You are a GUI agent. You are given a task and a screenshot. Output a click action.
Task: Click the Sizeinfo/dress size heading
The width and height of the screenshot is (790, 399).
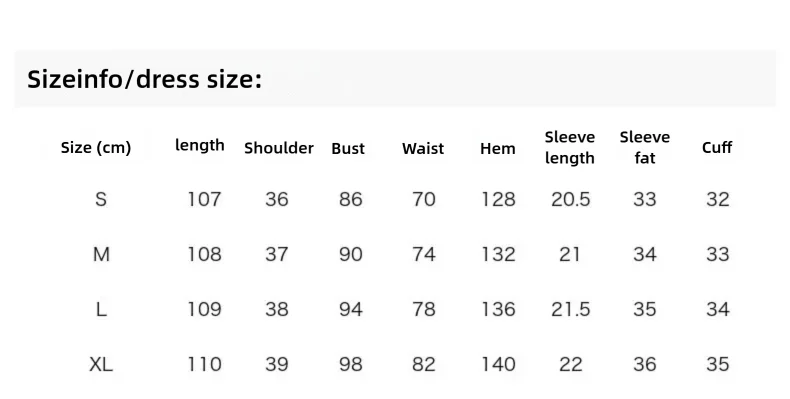pos(145,80)
